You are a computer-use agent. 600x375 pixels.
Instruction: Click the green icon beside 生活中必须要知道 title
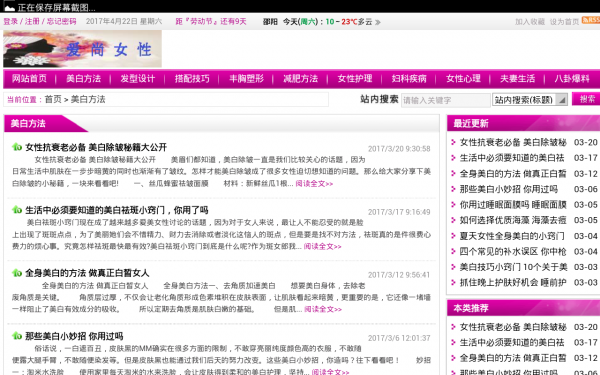coord(17,209)
